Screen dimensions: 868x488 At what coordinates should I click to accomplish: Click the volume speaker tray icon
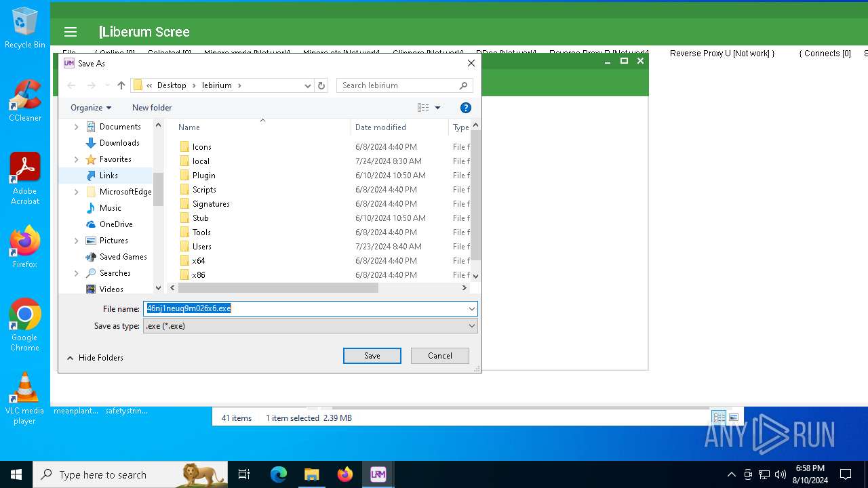tap(781, 474)
